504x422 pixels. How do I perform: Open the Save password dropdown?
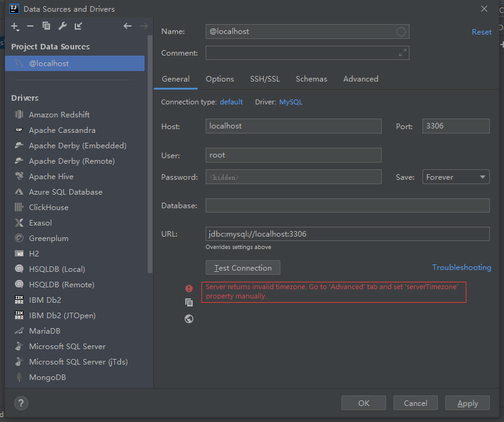pos(456,177)
